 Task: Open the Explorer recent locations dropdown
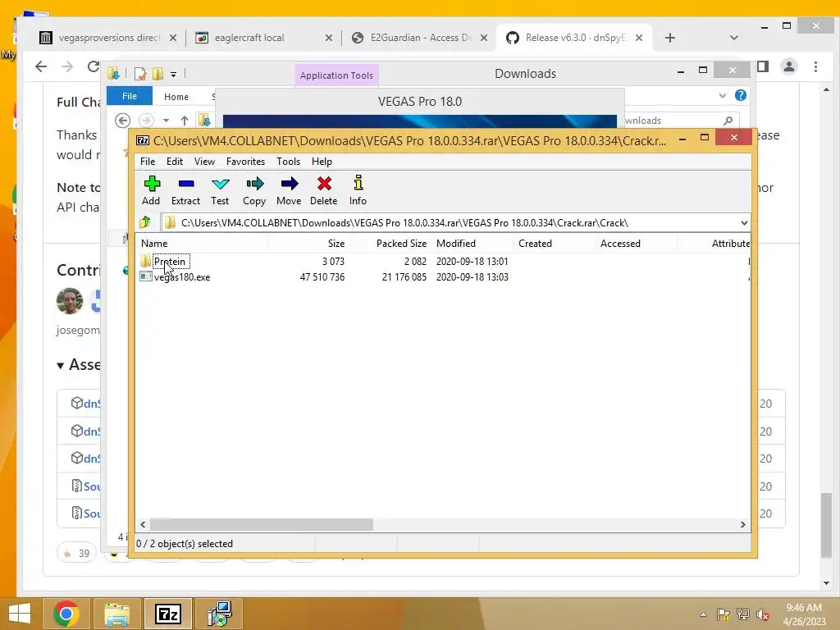(166, 121)
